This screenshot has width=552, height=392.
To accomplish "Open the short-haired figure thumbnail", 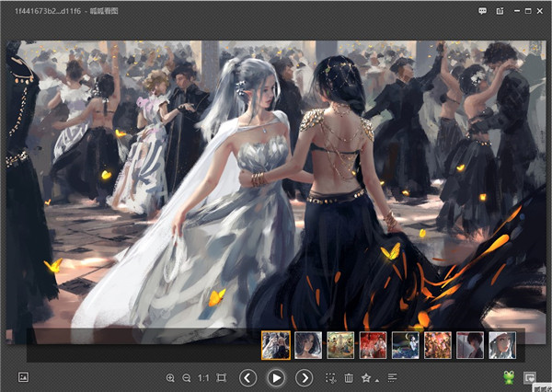I will point(470,345).
